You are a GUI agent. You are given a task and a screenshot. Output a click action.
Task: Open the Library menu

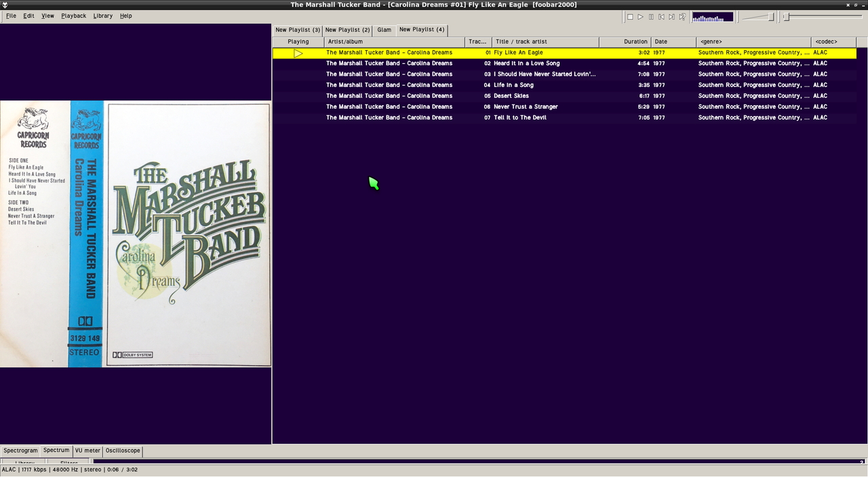pyautogui.click(x=103, y=16)
